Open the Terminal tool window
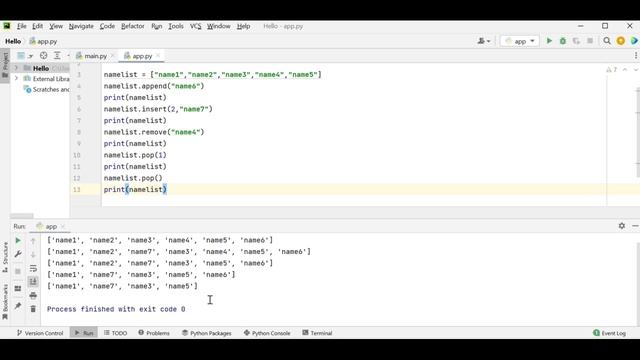Image resolution: width=640 pixels, height=360 pixels. click(x=317, y=333)
